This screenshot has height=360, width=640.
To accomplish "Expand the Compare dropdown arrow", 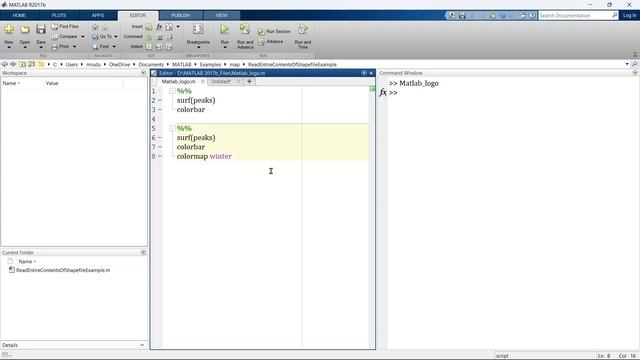I will pyautogui.click(x=83, y=37).
